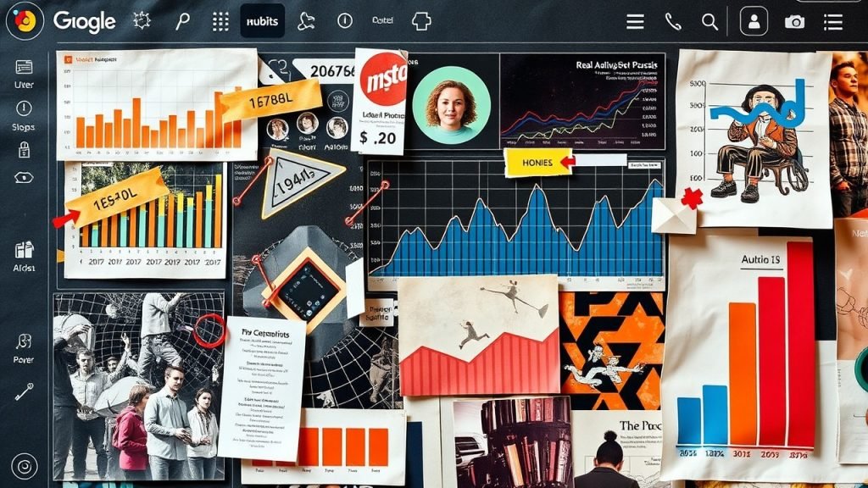Viewport: 868px width, 488px height.
Task: Open the user account profile icon
Action: click(x=754, y=22)
